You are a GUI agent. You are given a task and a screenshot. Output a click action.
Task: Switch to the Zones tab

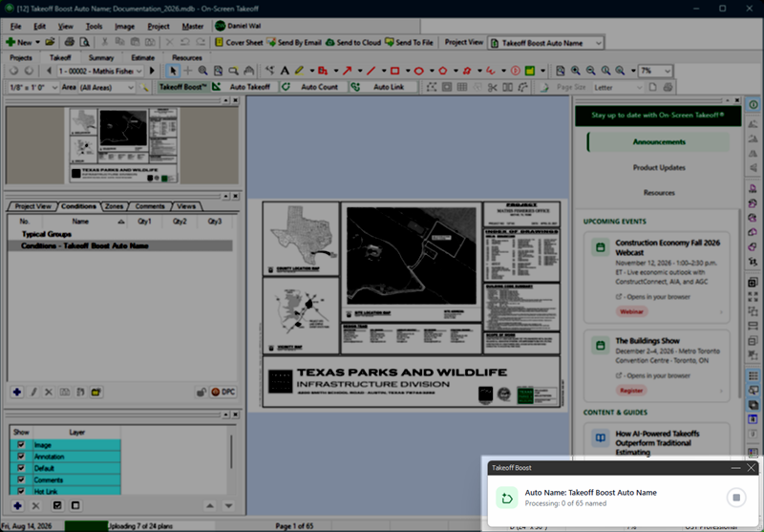114,206
